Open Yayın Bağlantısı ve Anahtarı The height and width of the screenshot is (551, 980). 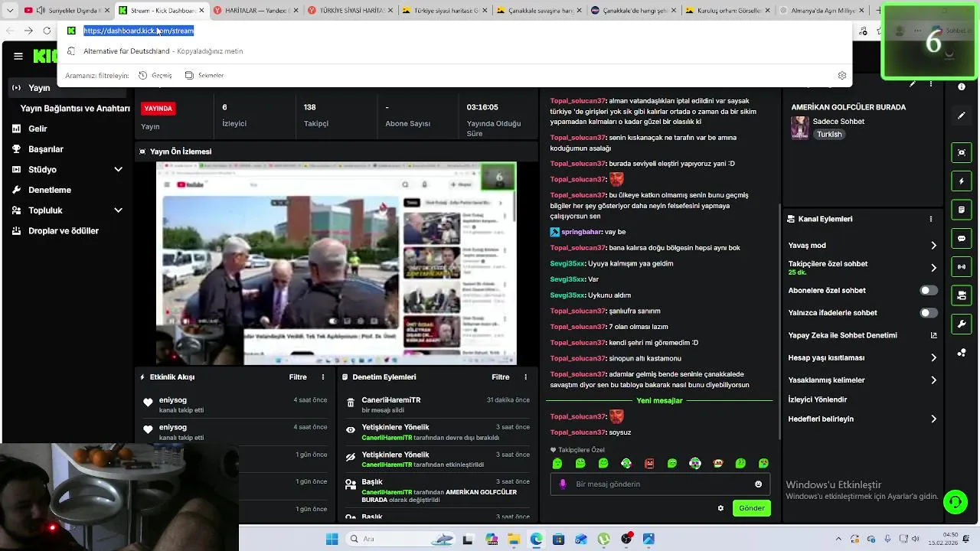tap(75, 109)
